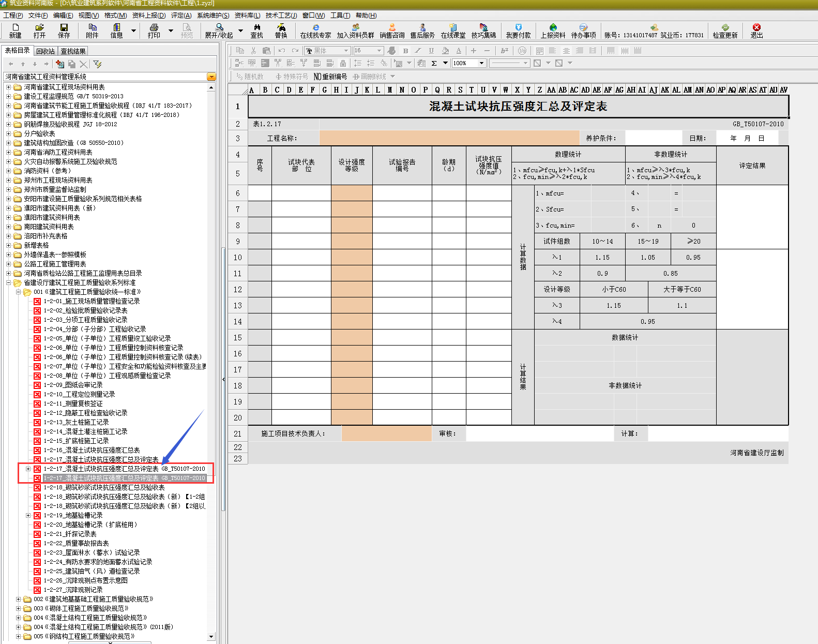Open the 河南省建筑工程资料管理系统 dropdown arrow

coord(211,77)
